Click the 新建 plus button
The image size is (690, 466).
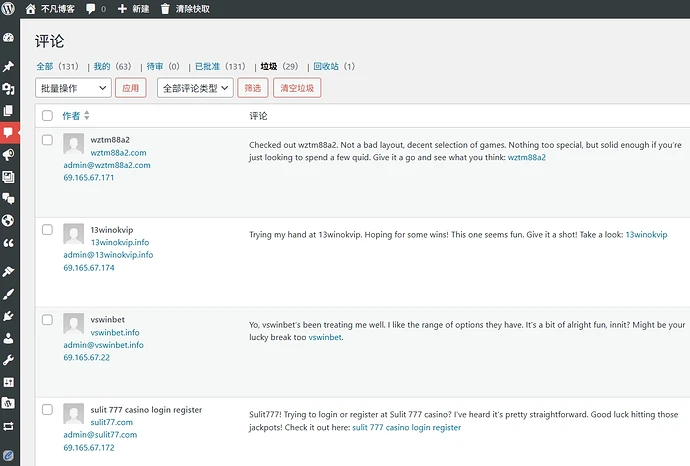click(x=133, y=9)
